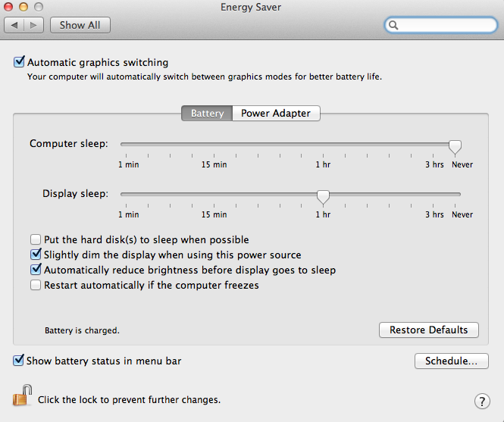Click the 'Display sleep:' label

click(76, 193)
